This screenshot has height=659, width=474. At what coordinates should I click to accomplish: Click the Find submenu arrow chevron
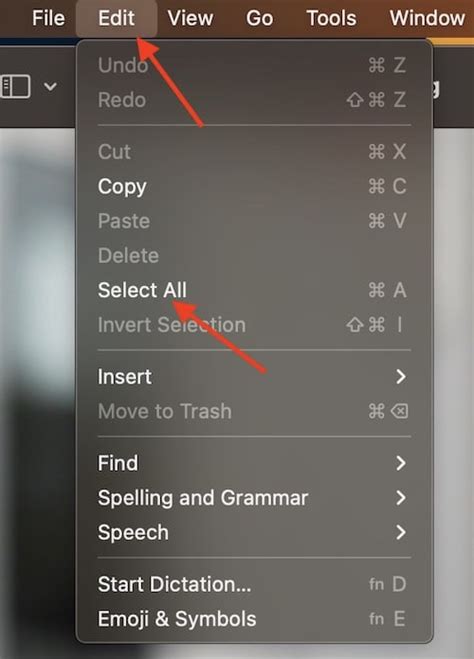(401, 463)
